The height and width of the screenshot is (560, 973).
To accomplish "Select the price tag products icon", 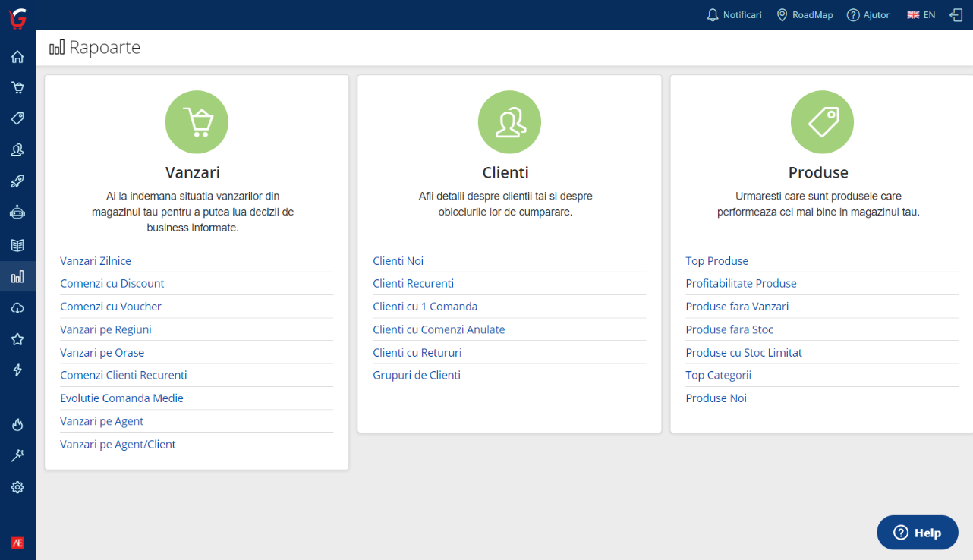I will 17,118.
